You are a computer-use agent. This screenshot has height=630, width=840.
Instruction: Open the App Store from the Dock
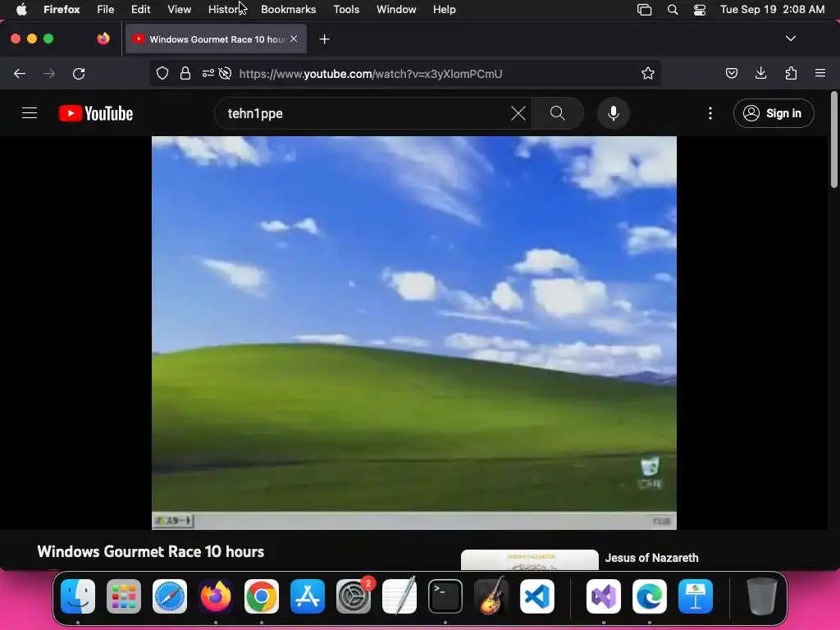[x=308, y=596]
